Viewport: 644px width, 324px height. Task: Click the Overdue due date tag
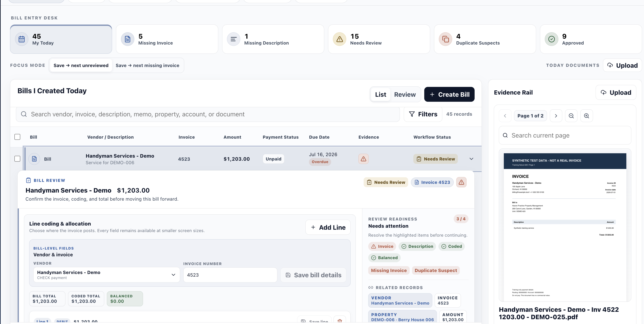(x=320, y=162)
